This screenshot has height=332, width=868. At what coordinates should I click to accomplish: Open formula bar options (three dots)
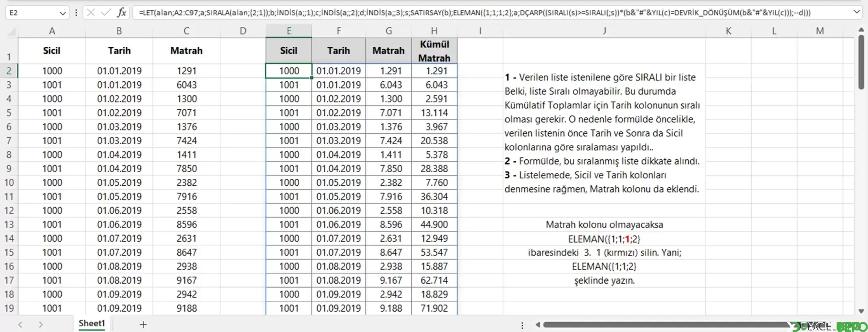click(76, 13)
